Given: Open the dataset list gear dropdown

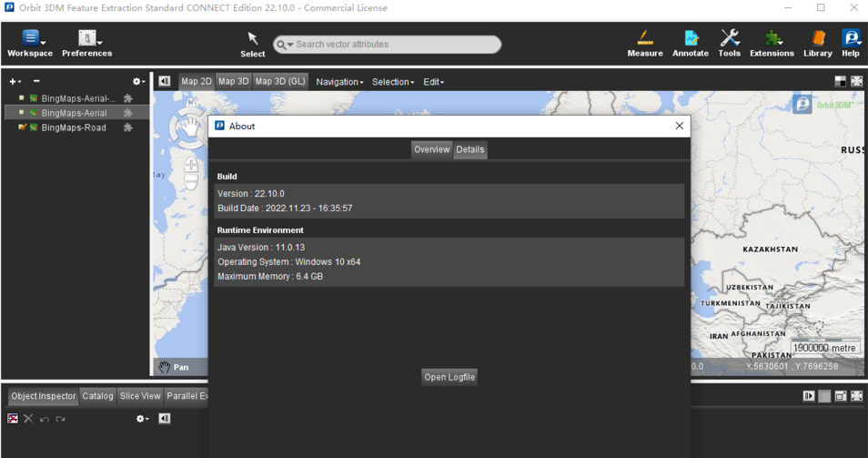Looking at the screenshot, I should coord(138,81).
